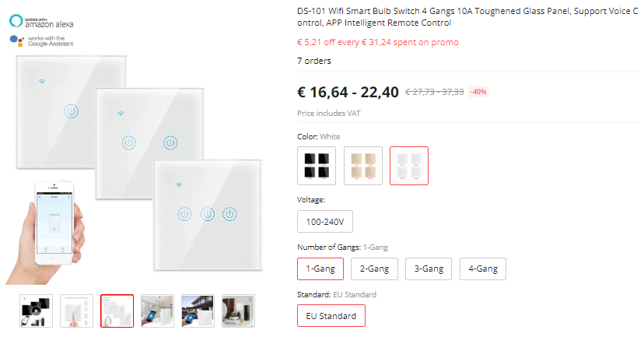Choose the white color swatch
This screenshot has height=337, width=644.
[x=409, y=165]
